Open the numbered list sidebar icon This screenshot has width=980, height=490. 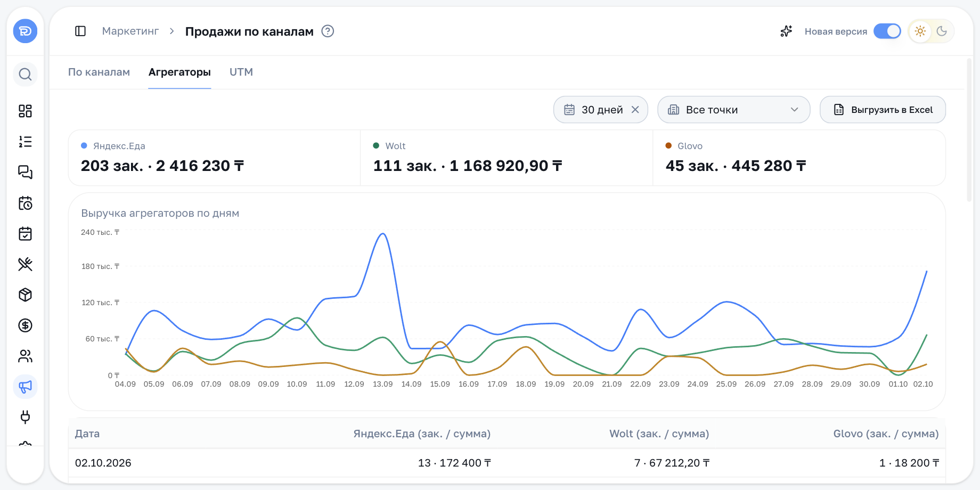[x=25, y=142]
